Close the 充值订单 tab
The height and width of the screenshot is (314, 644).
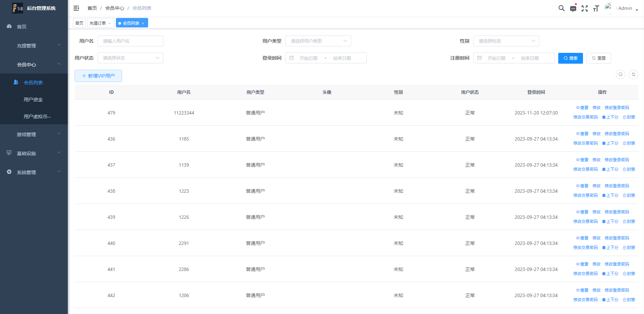point(109,23)
